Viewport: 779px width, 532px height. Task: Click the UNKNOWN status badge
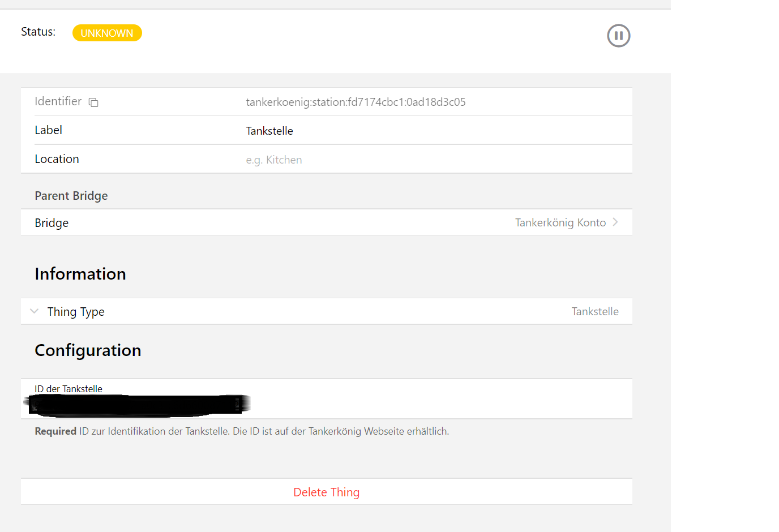(x=107, y=33)
